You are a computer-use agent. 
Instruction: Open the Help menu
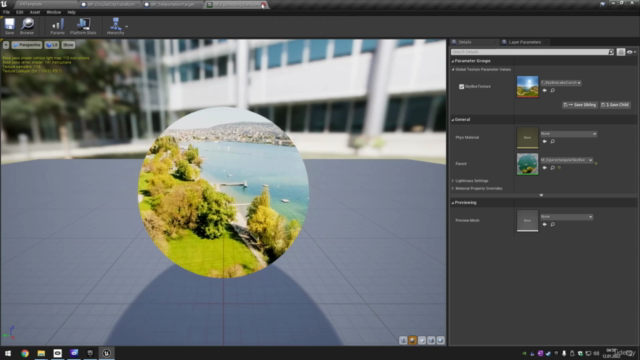(71, 12)
